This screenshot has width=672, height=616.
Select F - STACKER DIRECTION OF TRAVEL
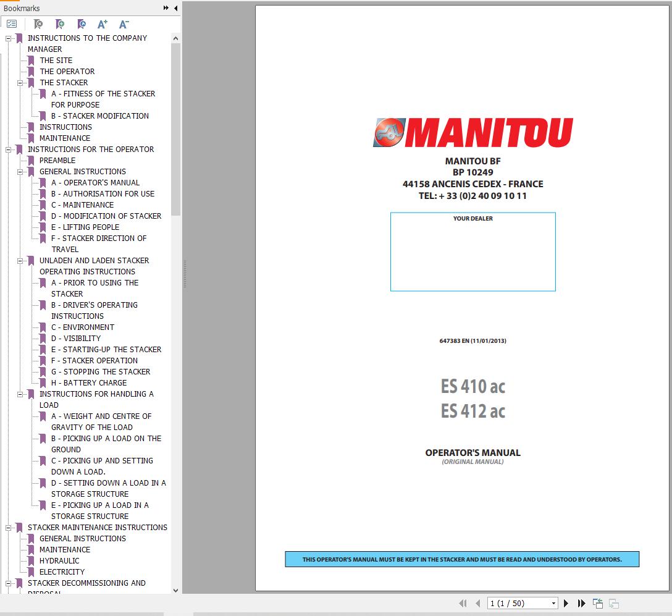point(99,243)
